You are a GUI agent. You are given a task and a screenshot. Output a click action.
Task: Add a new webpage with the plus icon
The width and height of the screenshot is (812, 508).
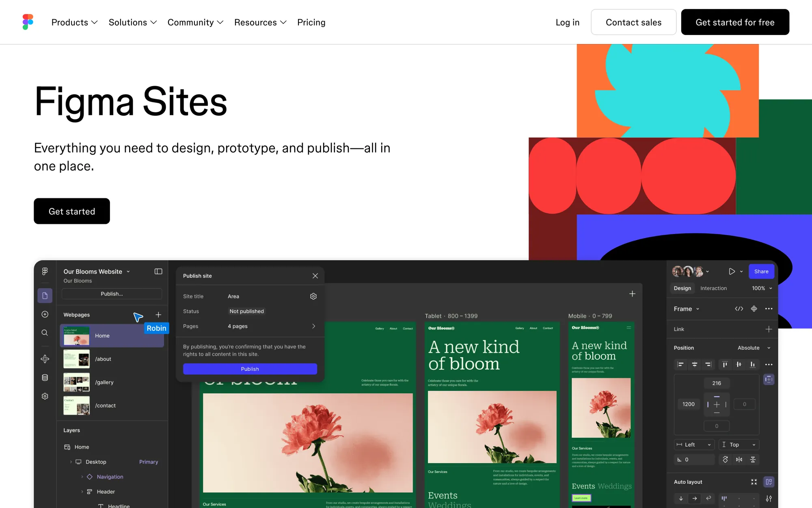pos(158,315)
